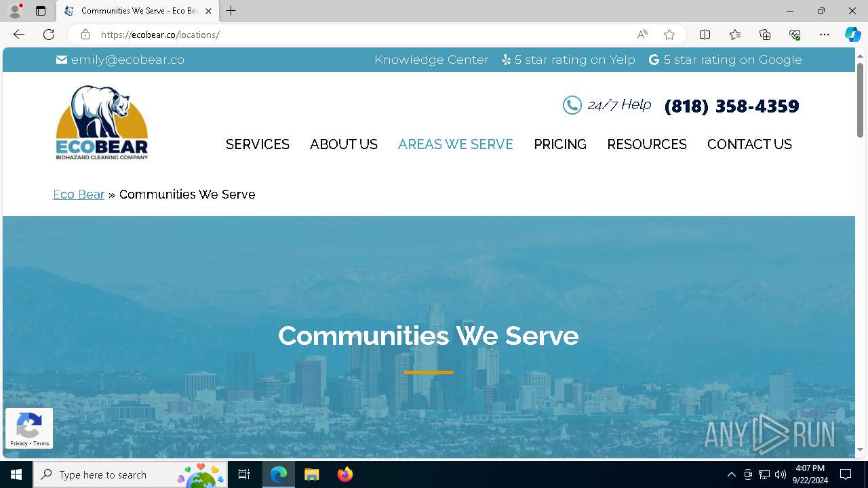Click the reCAPTCHA Privacy link

pyautogui.click(x=19, y=443)
